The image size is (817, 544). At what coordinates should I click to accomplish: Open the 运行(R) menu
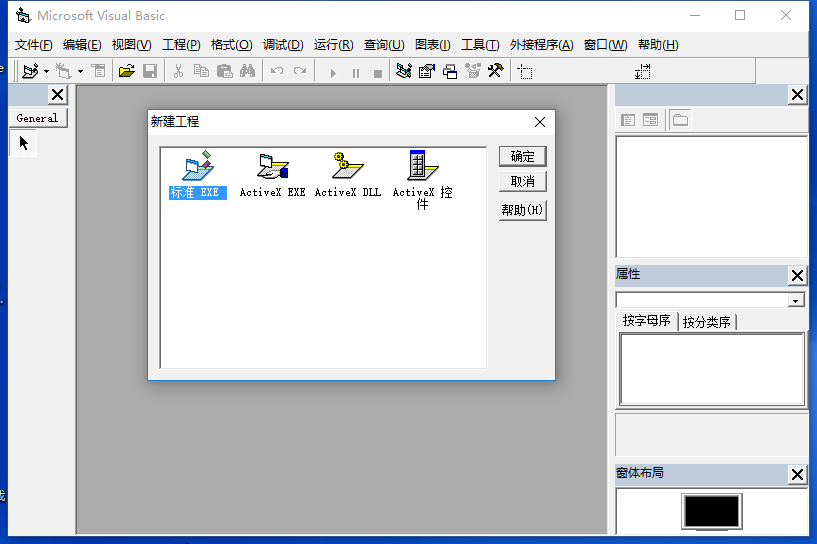point(333,45)
